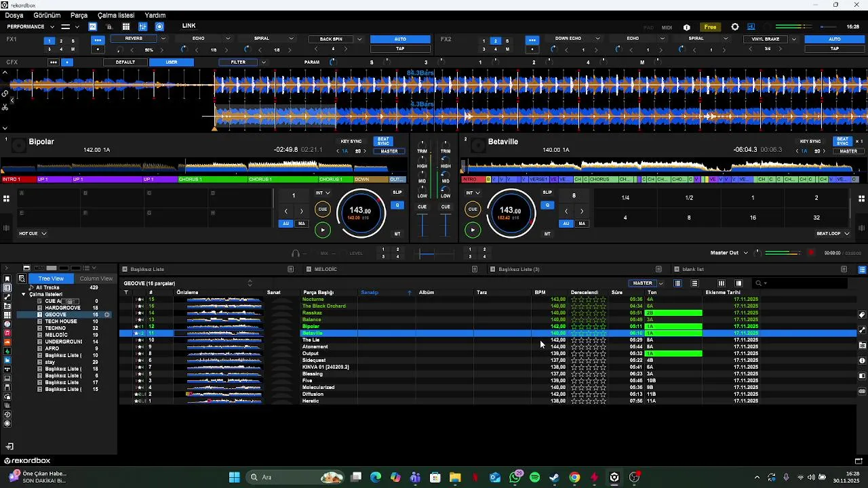868x488 pixels.
Task: Click deck 2 CUE button
Action: (473, 209)
